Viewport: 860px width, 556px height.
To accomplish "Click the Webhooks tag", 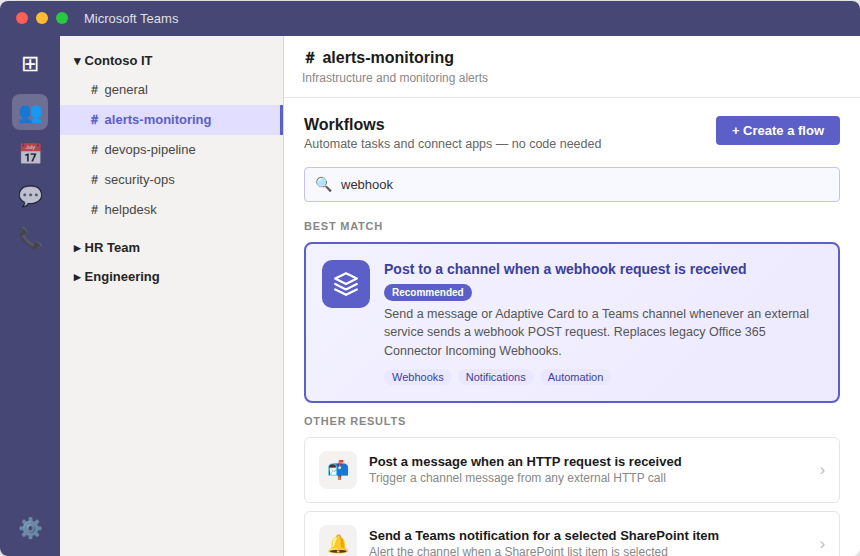I will [x=417, y=377].
